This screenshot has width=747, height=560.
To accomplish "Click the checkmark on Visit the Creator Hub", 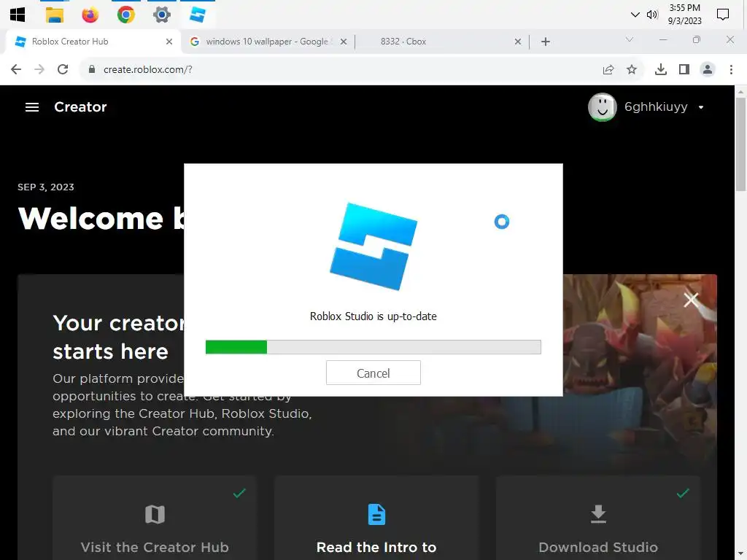I will pyautogui.click(x=239, y=493).
